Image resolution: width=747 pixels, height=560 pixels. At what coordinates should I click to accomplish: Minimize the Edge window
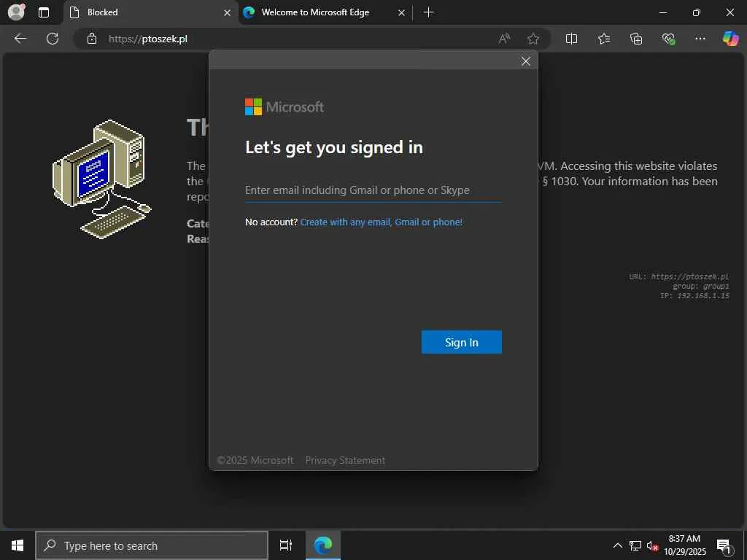pos(662,12)
